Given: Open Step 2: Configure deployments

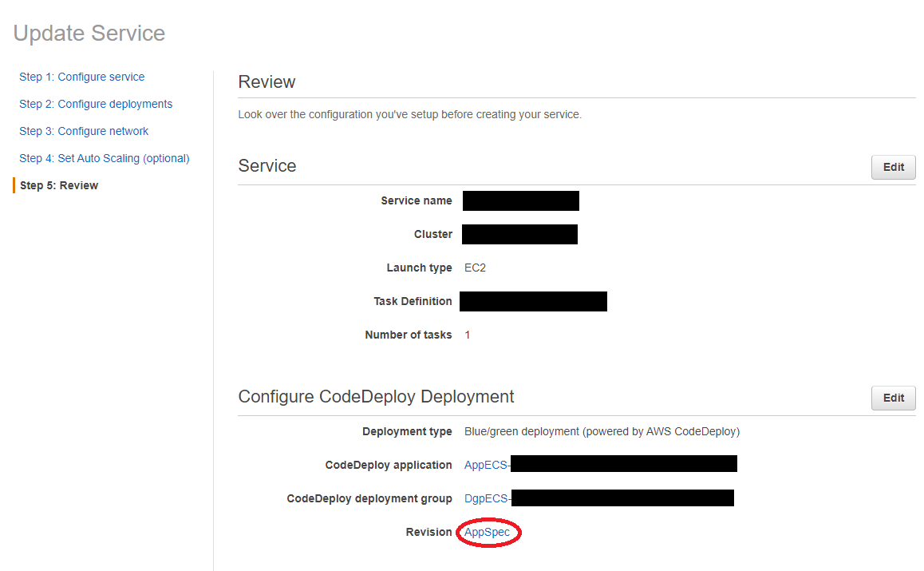Looking at the screenshot, I should coord(96,104).
